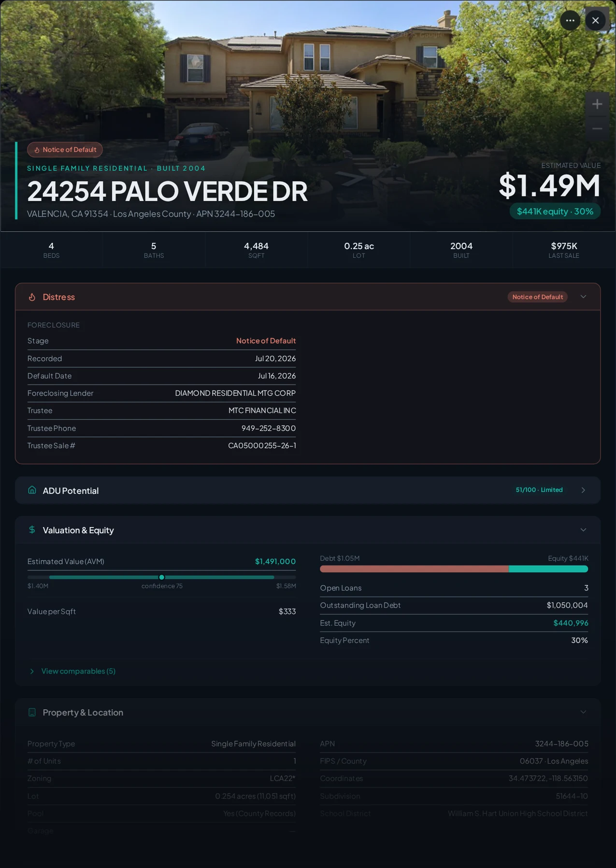
Task: Click the Equity Percent 30% value
Action: 580,641
